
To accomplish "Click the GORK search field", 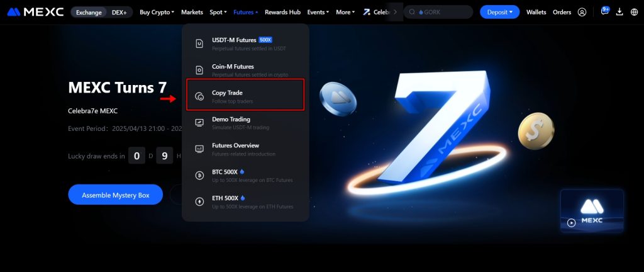I will [x=439, y=12].
